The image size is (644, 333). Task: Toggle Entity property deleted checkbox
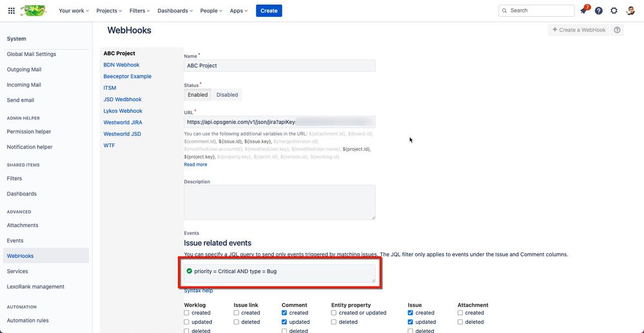tap(335, 322)
